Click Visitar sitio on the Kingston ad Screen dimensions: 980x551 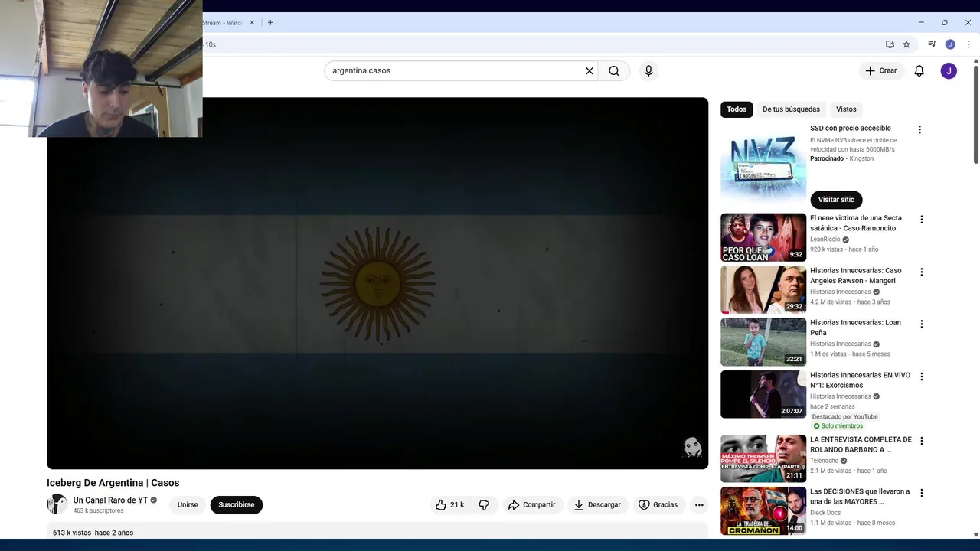click(836, 200)
